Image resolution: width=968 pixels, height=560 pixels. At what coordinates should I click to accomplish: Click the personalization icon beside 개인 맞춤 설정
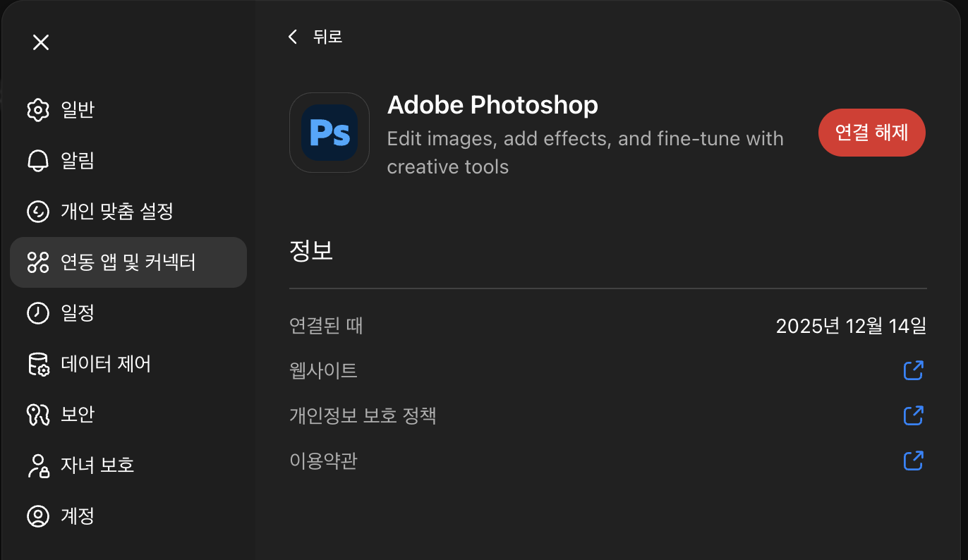[x=37, y=212]
